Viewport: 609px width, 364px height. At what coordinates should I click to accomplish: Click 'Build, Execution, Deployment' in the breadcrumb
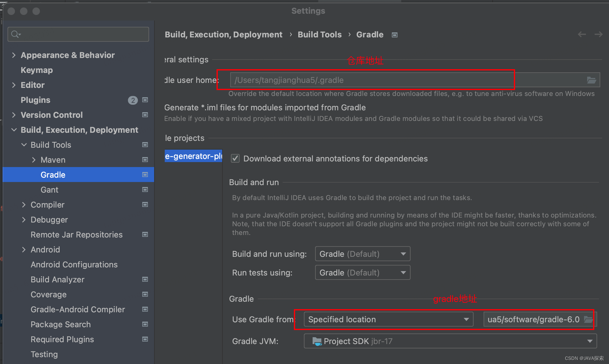[223, 35]
